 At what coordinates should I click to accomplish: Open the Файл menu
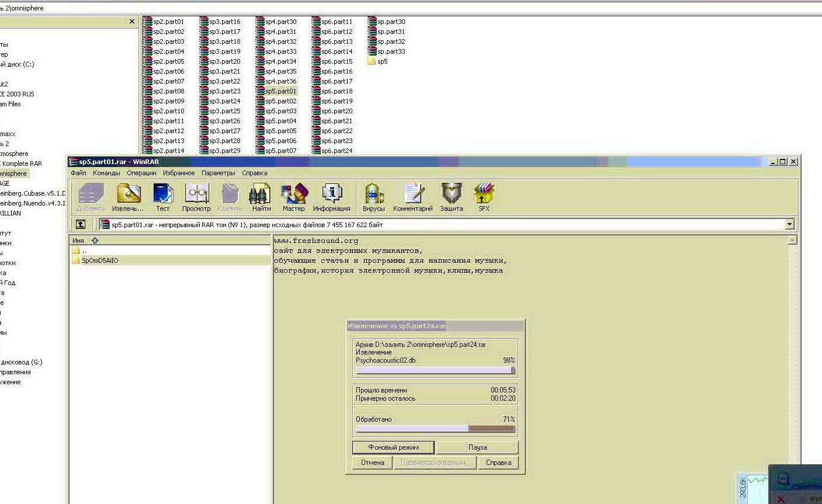tap(78, 173)
